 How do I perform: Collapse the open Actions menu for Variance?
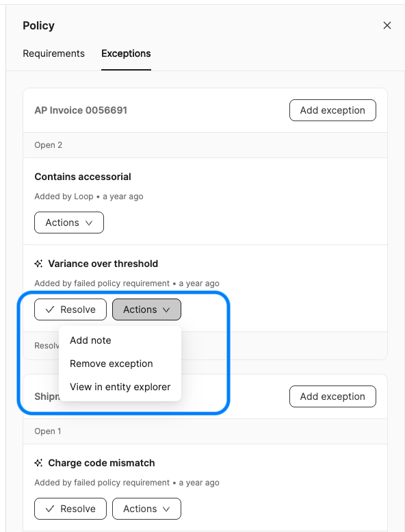tap(147, 309)
